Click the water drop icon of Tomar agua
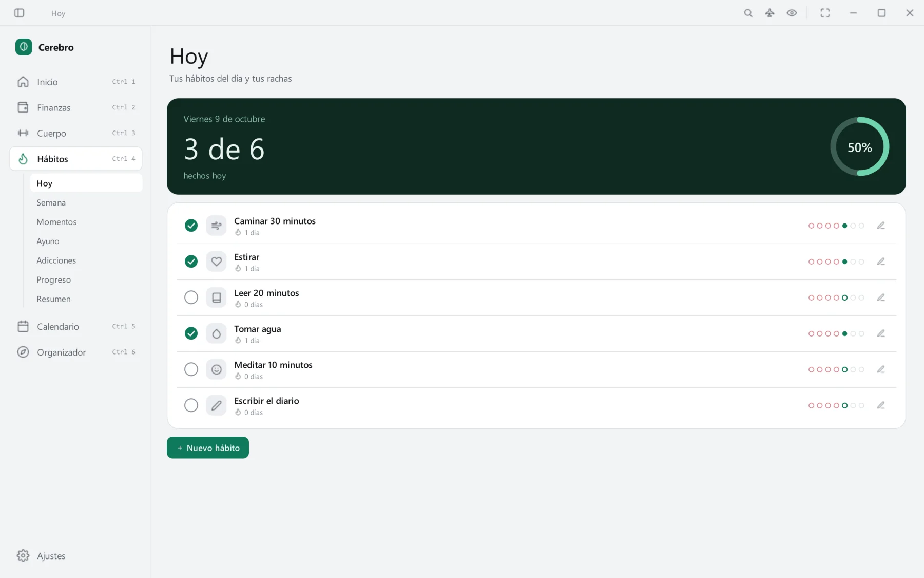Image resolution: width=924 pixels, height=578 pixels. point(216,333)
